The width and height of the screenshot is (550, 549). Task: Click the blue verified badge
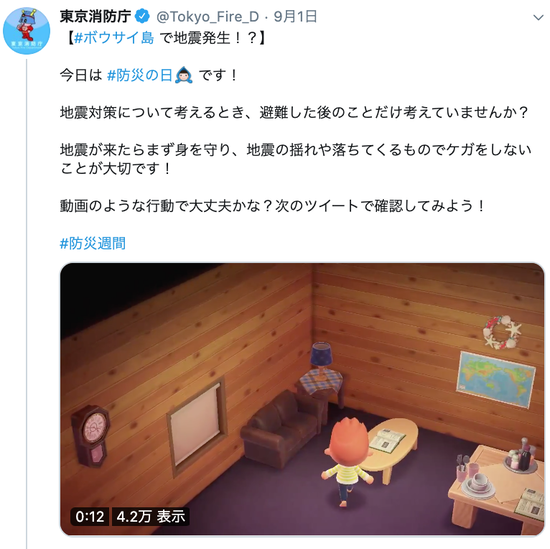[142, 16]
